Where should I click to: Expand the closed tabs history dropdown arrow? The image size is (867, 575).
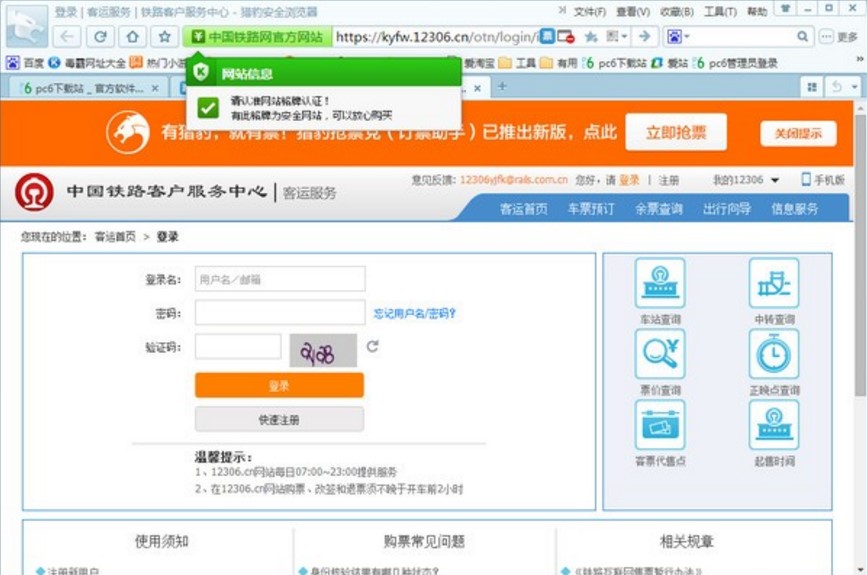coord(855,87)
